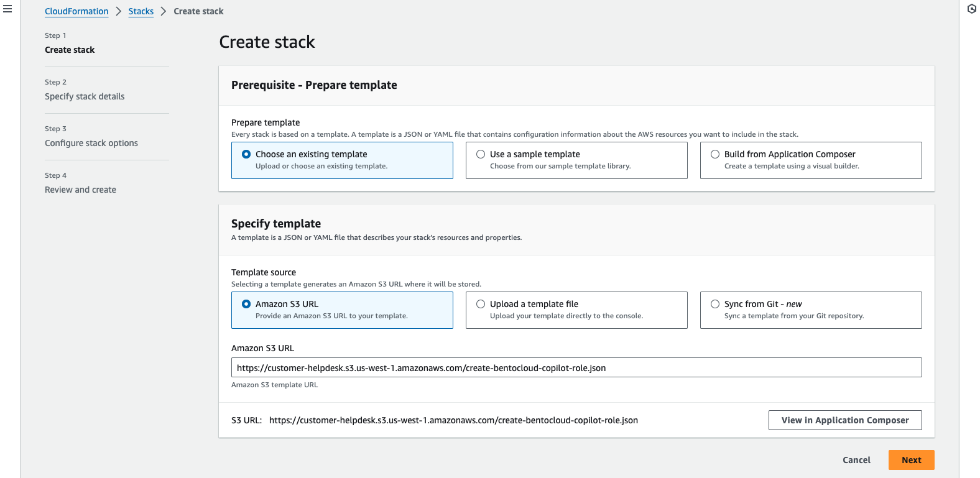Click the 'Create stack' page title
This screenshot has width=980, height=478.
pyautogui.click(x=267, y=42)
